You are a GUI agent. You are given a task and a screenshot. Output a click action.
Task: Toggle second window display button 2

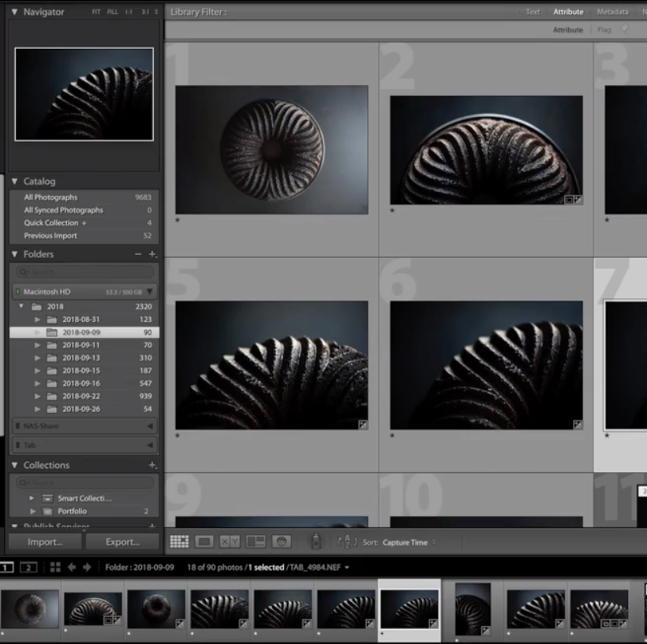tap(28, 567)
